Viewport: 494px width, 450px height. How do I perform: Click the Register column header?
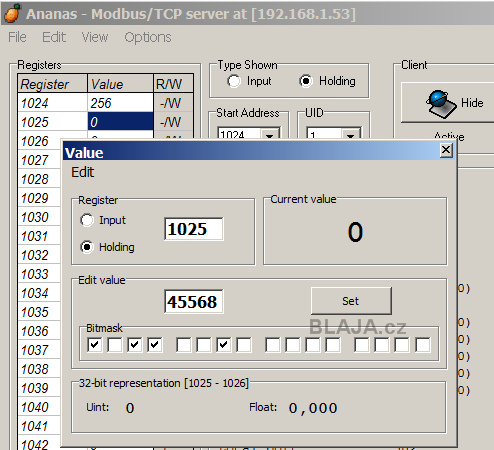tap(53, 84)
